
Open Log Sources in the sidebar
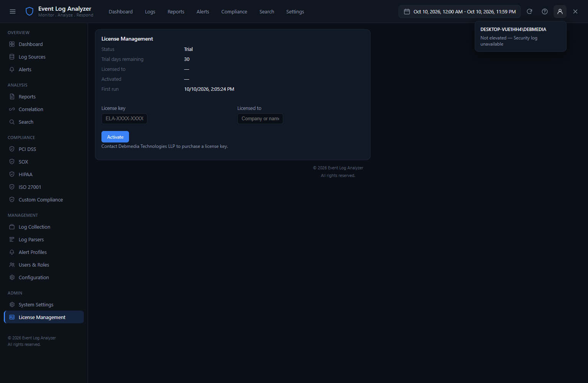(x=44, y=57)
